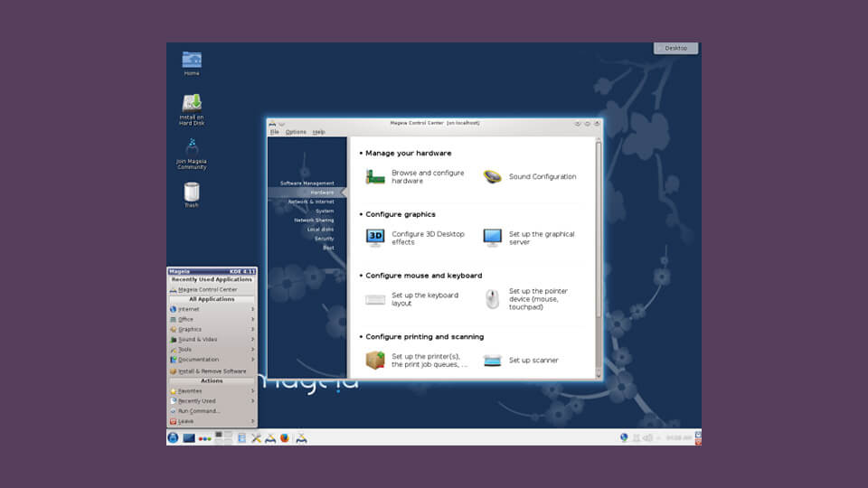Click the keyboard layout icon
Image resolution: width=868 pixels, height=488 pixels.
click(x=374, y=300)
